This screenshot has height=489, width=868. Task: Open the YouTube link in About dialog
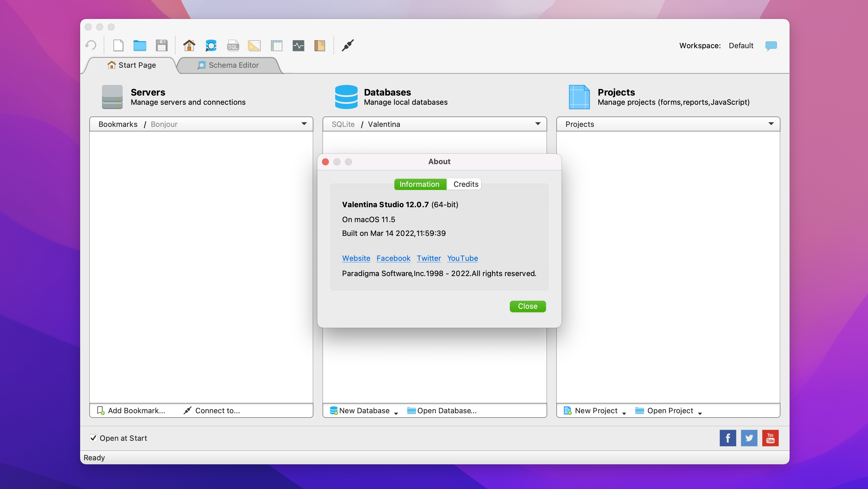coord(462,258)
